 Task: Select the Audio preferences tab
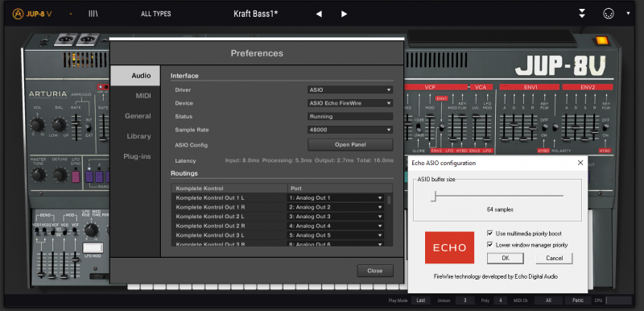click(135, 76)
